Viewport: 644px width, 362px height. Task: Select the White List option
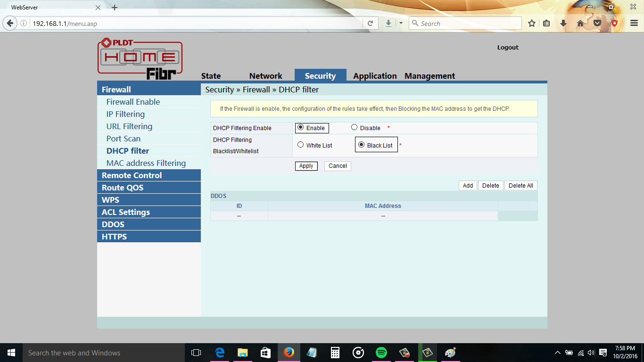point(300,145)
